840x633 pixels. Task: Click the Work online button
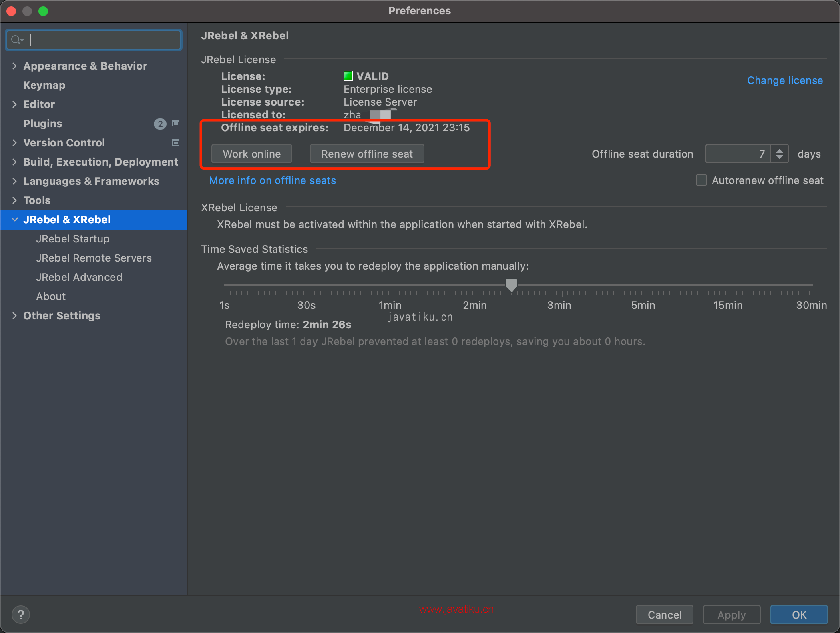click(x=252, y=154)
